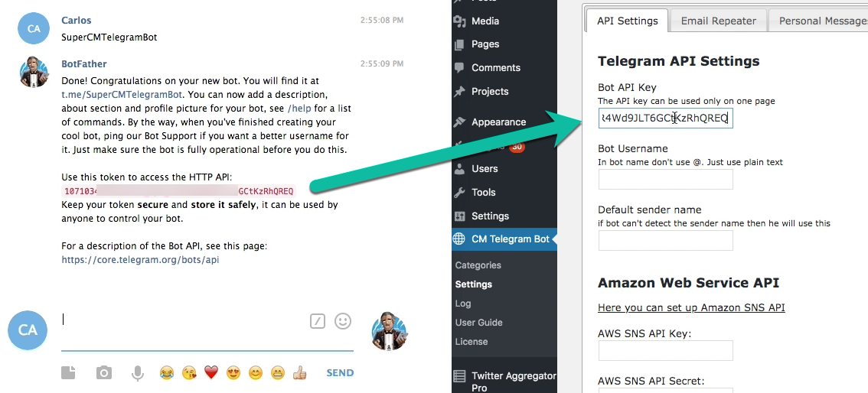Open t.me/SuperCMTelegramBot link
Viewport: 868px width, 393px height.
122,94
